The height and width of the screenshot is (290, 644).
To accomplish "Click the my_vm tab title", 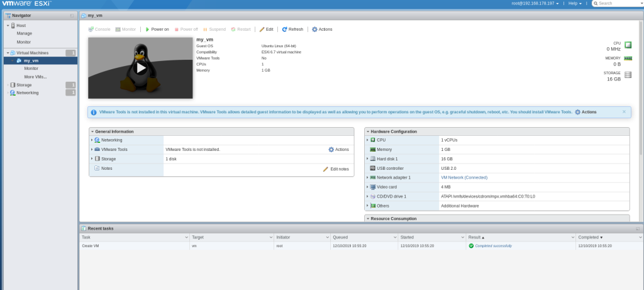I will click(95, 16).
